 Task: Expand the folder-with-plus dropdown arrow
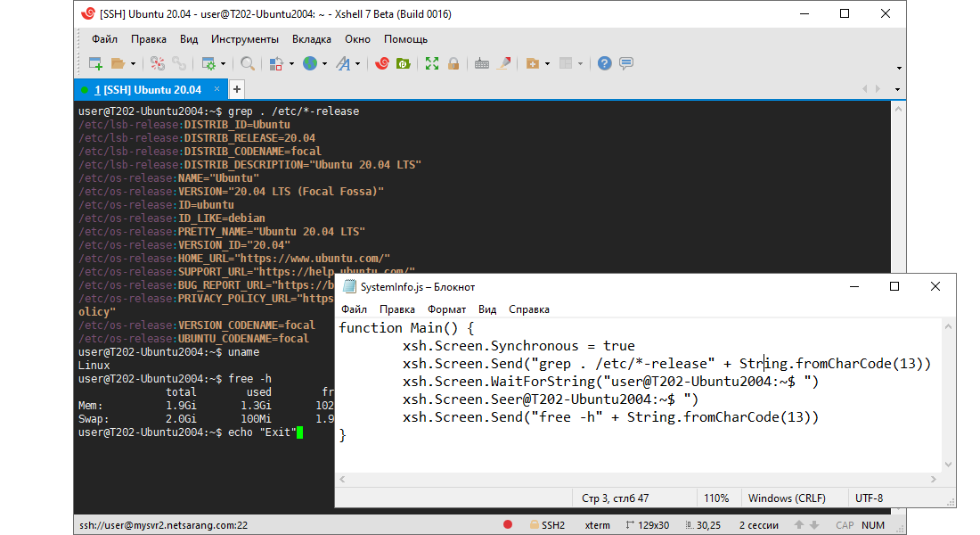click(x=548, y=64)
